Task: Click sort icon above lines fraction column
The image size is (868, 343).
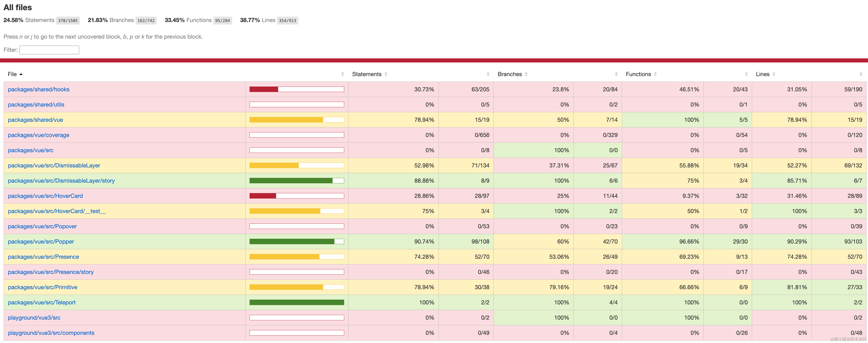Action: (861, 74)
